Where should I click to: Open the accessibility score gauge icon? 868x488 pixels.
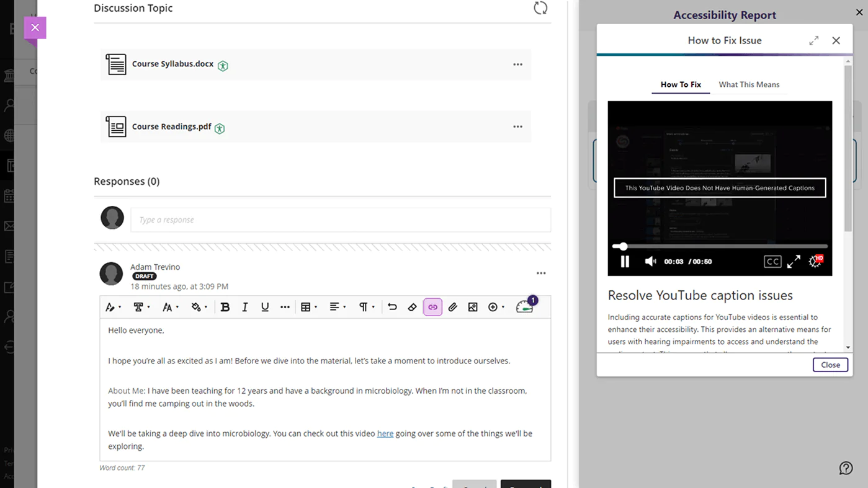click(525, 307)
